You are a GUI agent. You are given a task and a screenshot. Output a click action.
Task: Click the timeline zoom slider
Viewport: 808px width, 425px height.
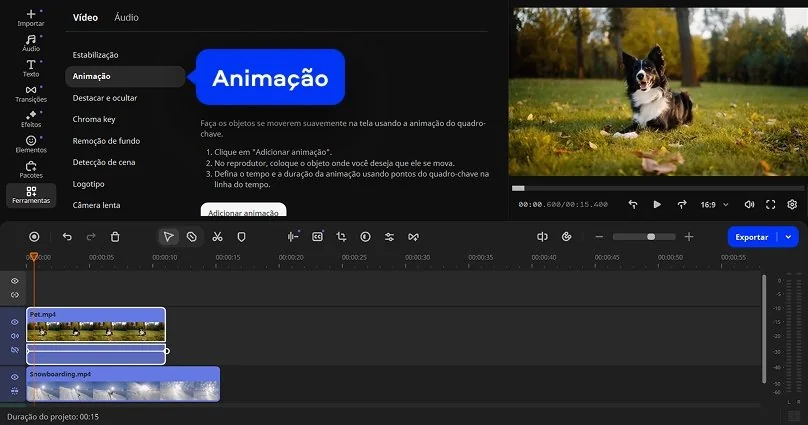coord(643,237)
